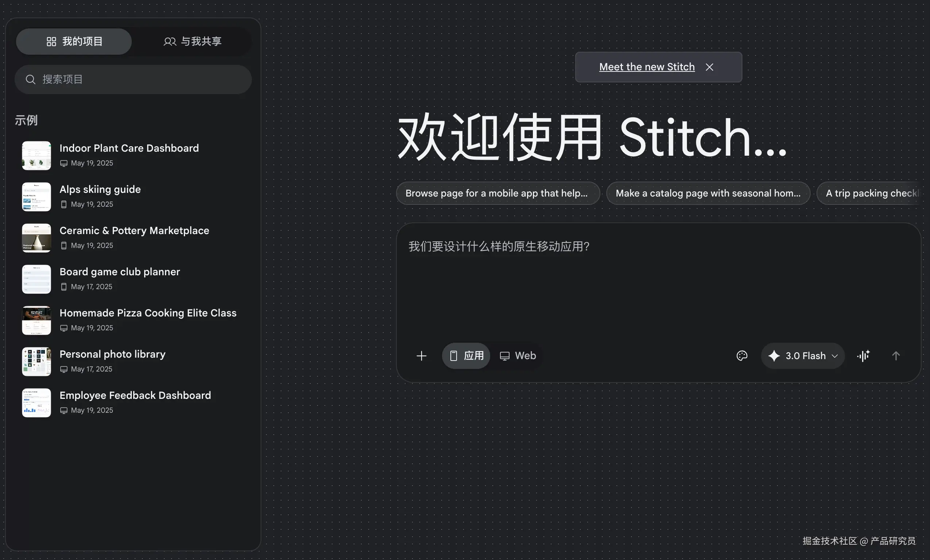930x560 pixels.
Task: Open the Alps skiing guide project
Action: (x=100, y=189)
